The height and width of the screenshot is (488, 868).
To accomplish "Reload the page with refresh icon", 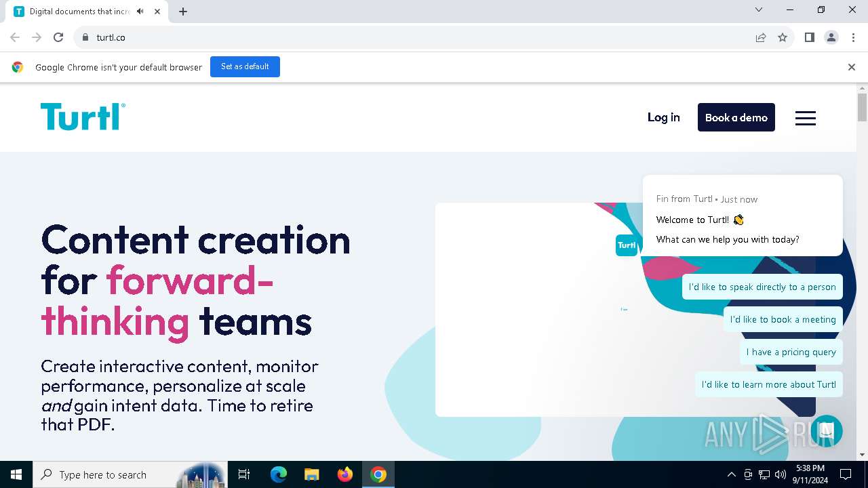I will 58,37.
